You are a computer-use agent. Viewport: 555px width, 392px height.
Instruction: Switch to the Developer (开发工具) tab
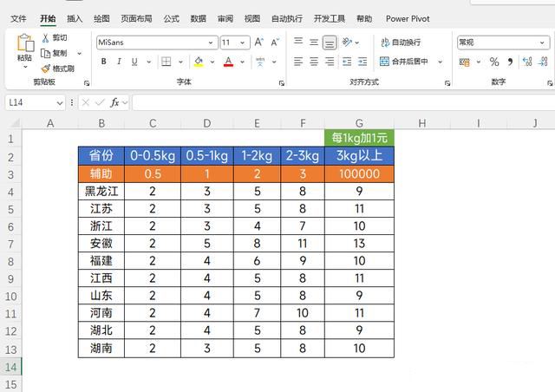point(330,19)
